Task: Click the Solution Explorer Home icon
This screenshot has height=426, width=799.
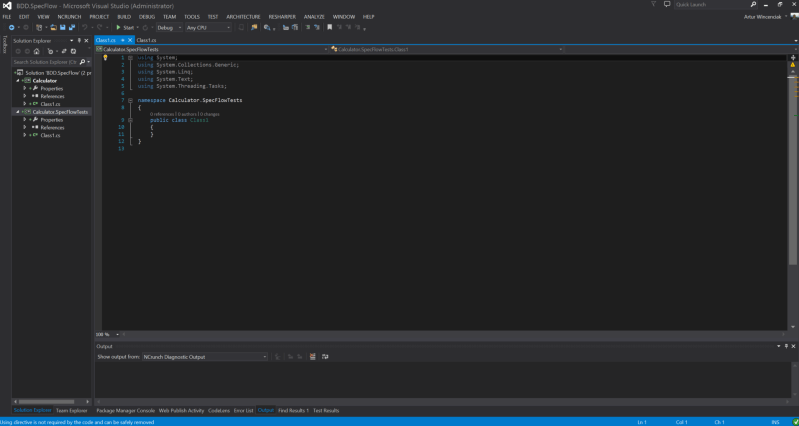Action: pyautogui.click(x=37, y=51)
